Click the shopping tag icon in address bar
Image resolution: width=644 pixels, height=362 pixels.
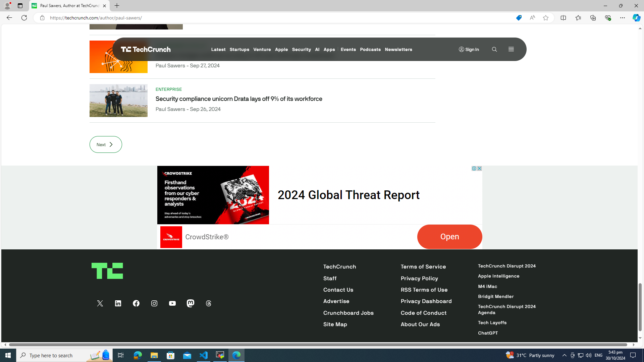pos(519,18)
